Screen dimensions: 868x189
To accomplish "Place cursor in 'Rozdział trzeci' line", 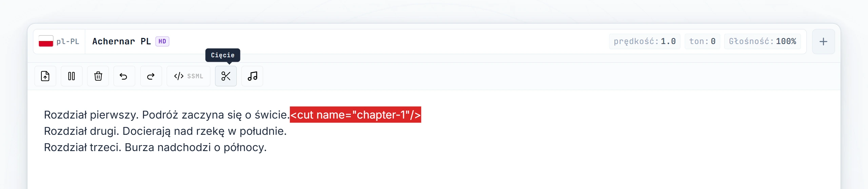I will [x=155, y=147].
